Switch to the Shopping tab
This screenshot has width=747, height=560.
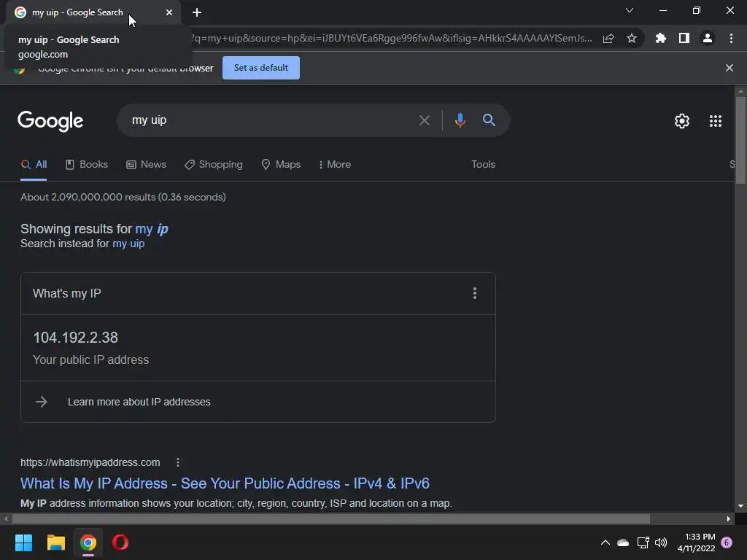[x=214, y=165]
